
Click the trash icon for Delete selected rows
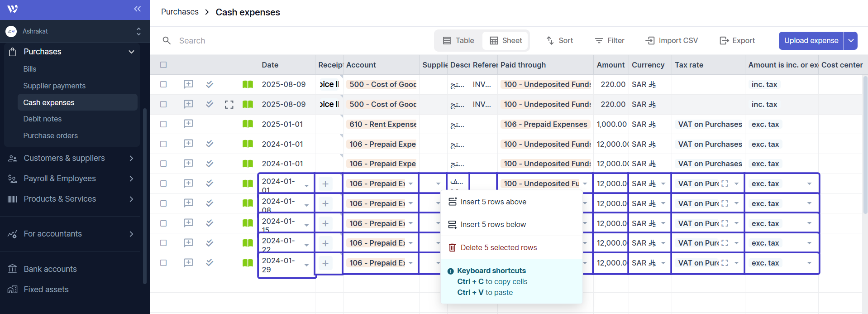coord(452,247)
